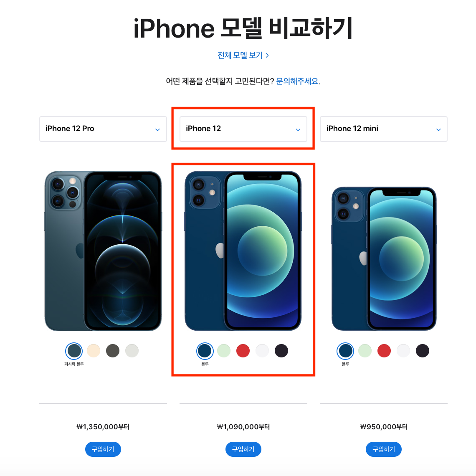476x476 pixels.
Task: Click 구입하기 button under iPhone 12 mini
Action: coord(383,449)
